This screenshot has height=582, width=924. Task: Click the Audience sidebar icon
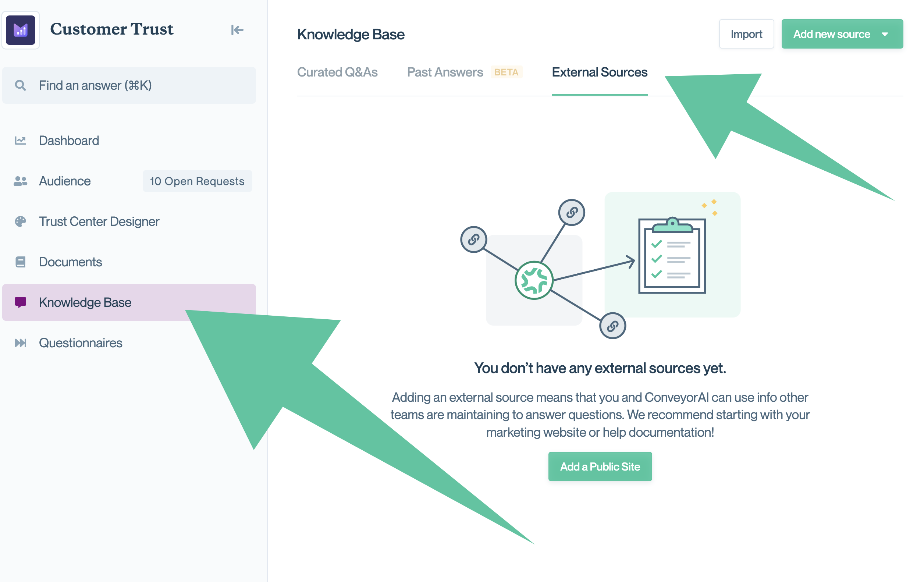tap(19, 180)
